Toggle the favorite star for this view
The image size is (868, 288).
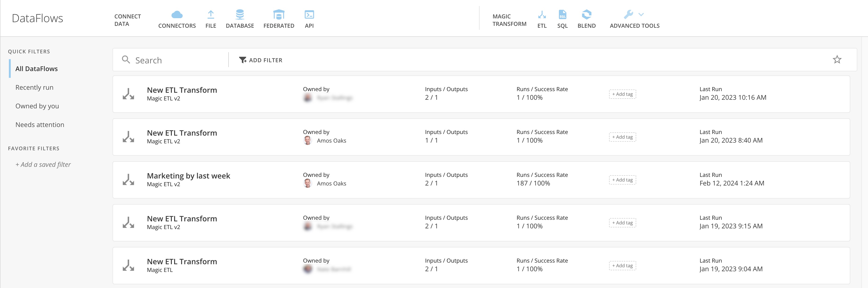pyautogui.click(x=837, y=59)
